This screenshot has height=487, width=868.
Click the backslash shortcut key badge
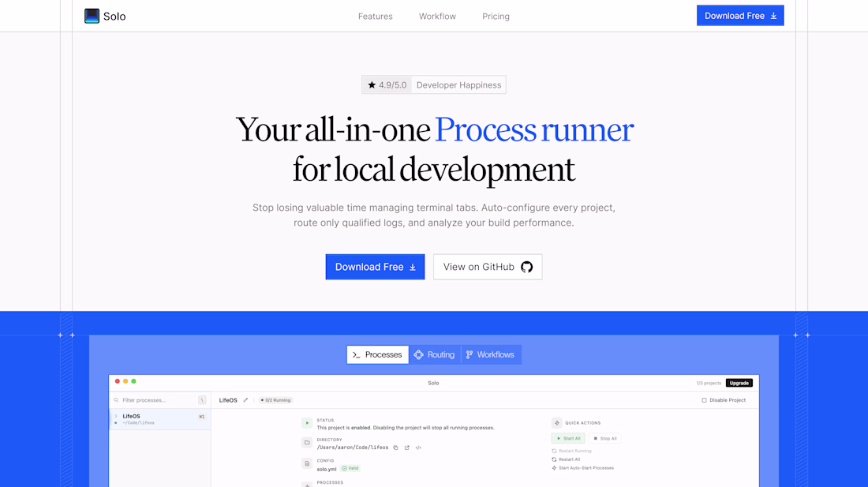(202, 400)
